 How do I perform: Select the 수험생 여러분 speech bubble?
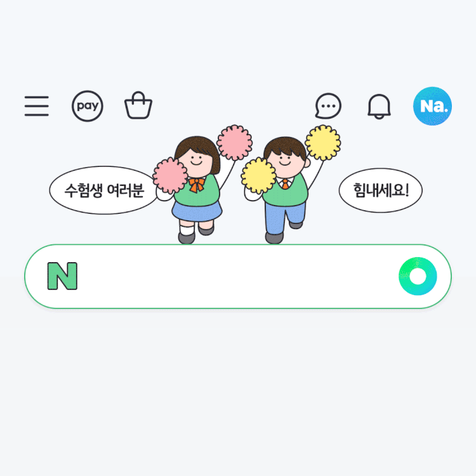(104, 190)
